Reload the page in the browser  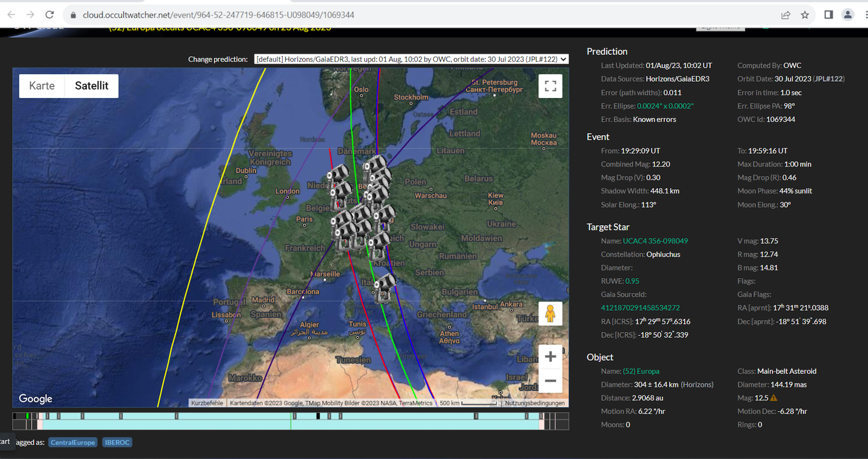[x=50, y=15]
